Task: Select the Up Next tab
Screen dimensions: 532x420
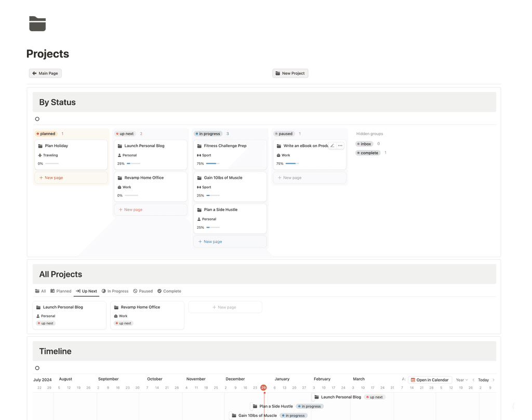Action: [87, 291]
